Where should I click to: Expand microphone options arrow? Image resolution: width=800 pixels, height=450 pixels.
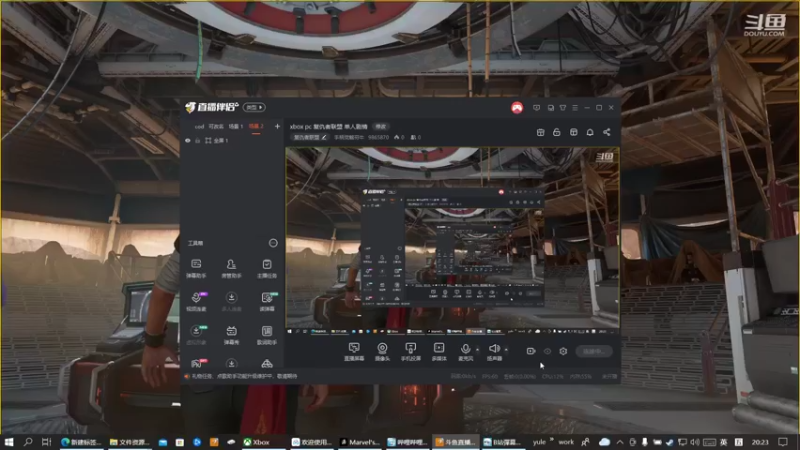478,349
